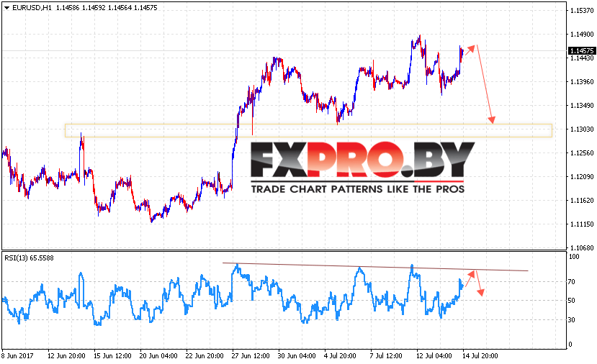The height and width of the screenshot is (364, 597).
Task: Select the price axis label 1.12090
Action: pos(582,176)
